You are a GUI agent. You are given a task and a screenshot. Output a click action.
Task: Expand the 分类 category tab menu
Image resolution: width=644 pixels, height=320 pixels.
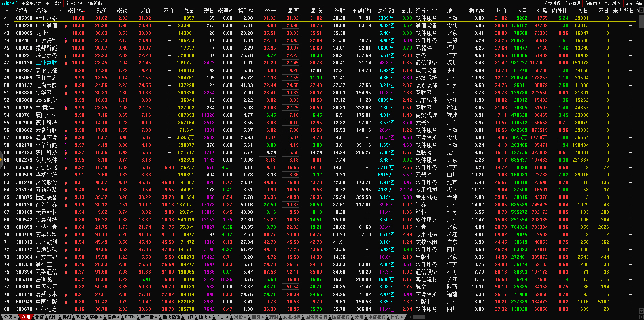pyautogui.click(x=10, y=317)
